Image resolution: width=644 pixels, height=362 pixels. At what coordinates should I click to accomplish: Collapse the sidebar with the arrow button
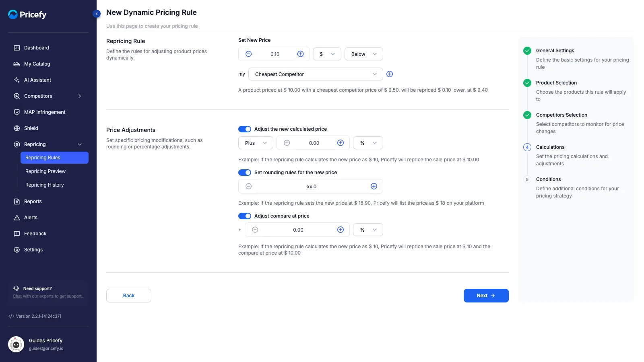coord(97,14)
